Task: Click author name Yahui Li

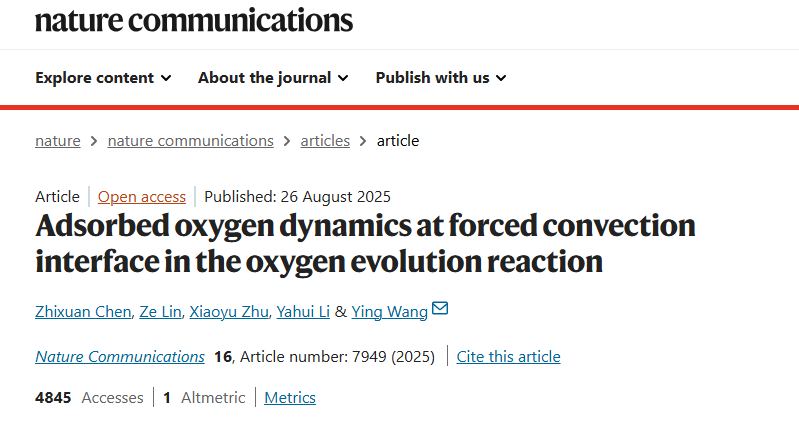Action: click(304, 312)
